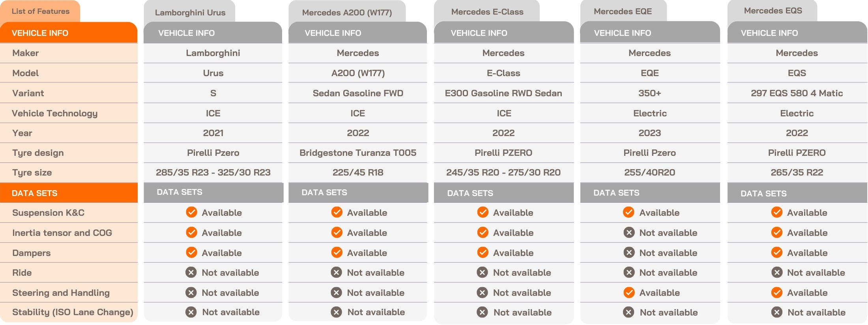Click Lamborghini Urus Steering not-available cross icon

pos(191,293)
